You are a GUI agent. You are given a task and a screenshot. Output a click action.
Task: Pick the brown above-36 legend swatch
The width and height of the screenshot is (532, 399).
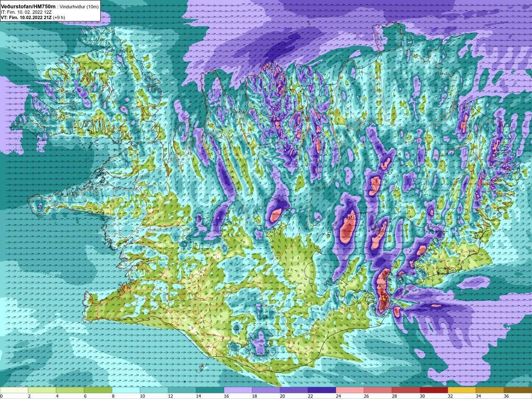[x=518, y=390]
